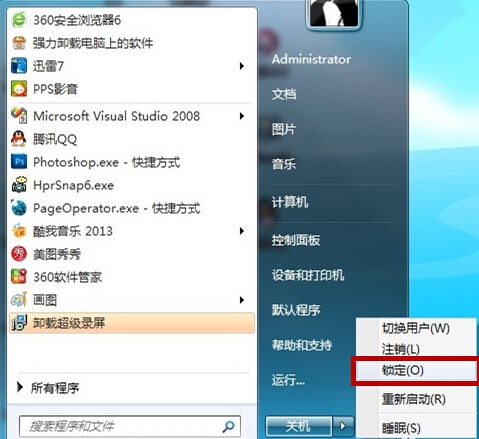The image size is (479, 439).
Task: Open the 360安全浏览器6 icon
Action: [x=19, y=20]
